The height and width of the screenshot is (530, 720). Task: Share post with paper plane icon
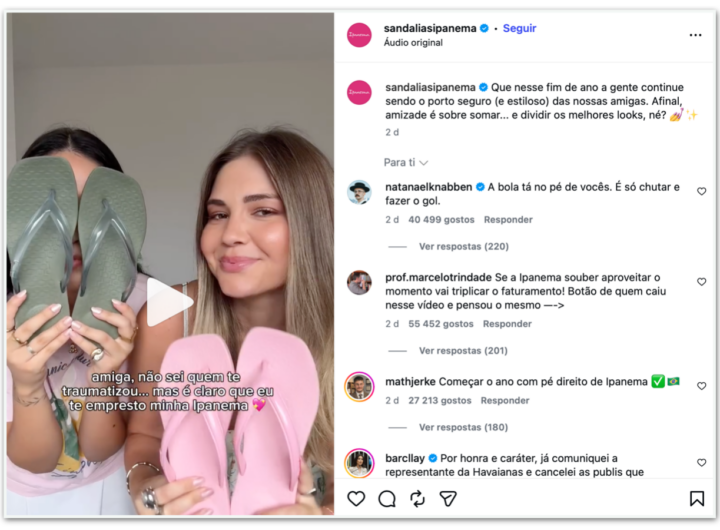click(x=448, y=498)
